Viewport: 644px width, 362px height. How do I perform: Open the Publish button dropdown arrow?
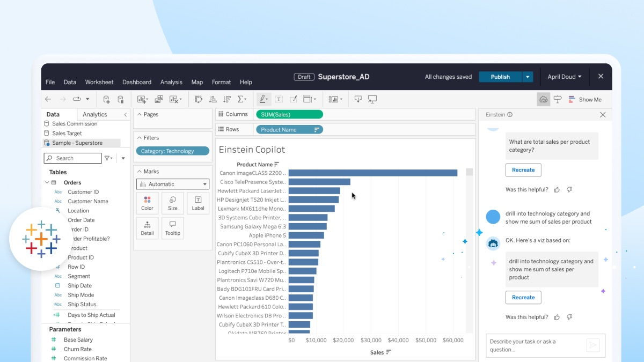pyautogui.click(x=527, y=77)
